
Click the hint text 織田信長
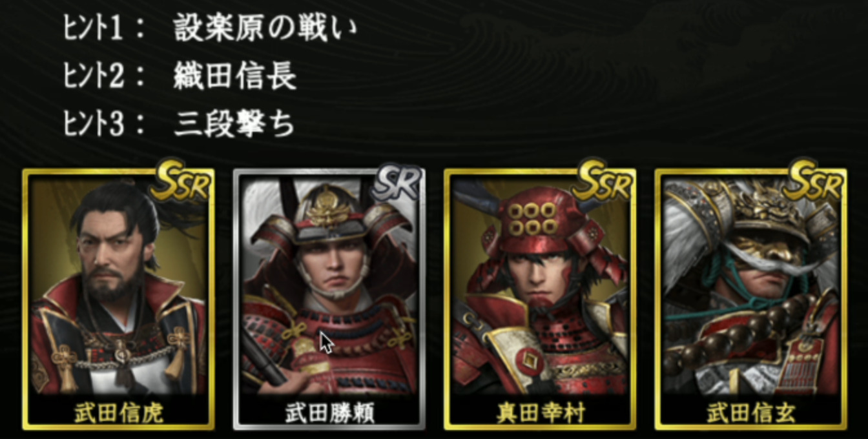(235, 77)
